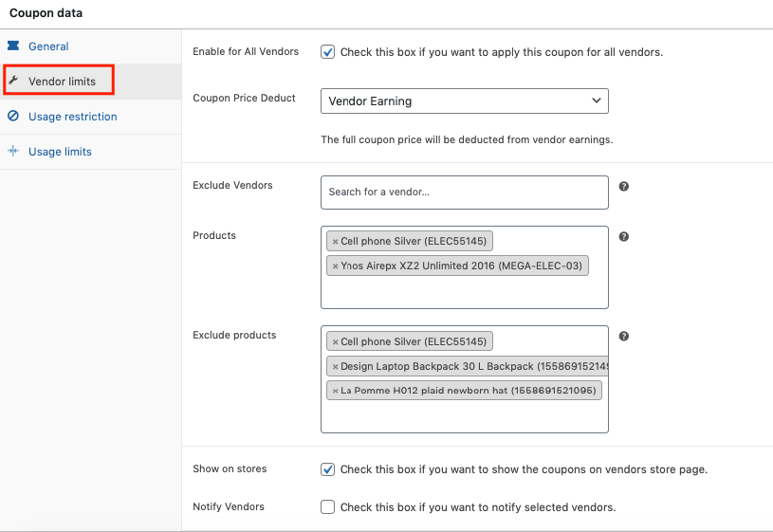
Task: Click the 'Exclude Vendors' label
Action: pos(232,185)
